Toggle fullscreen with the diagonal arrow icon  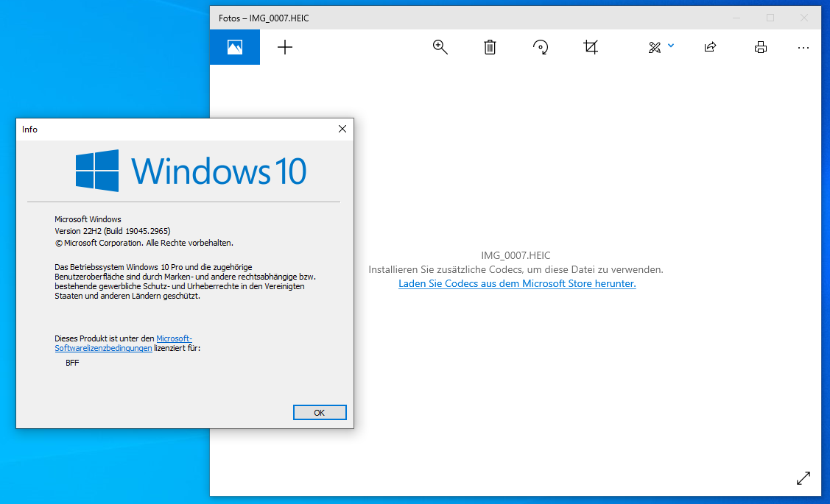pyautogui.click(x=803, y=478)
